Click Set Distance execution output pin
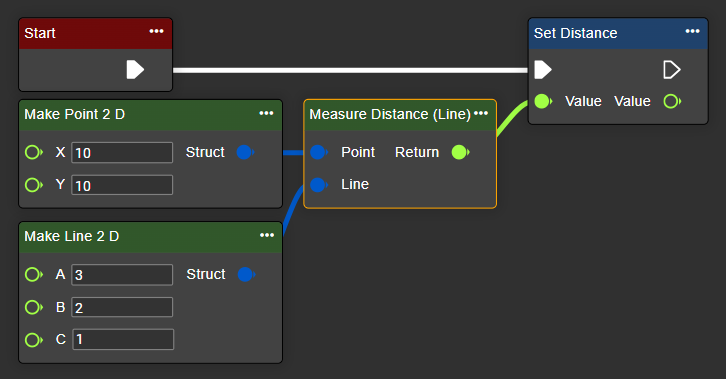Viewport: 726px width, 379px height. click(x=672, y=70)
